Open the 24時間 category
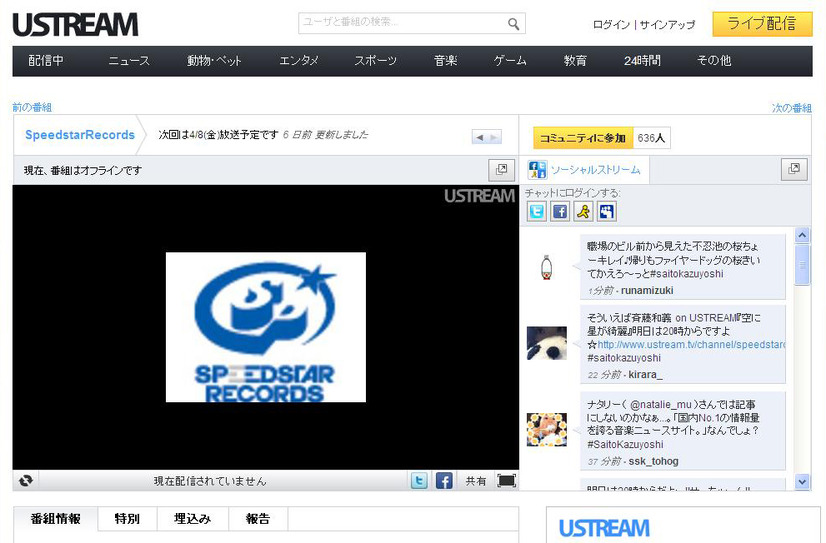The width and height of the screenshot is (826, 543). 642,61
